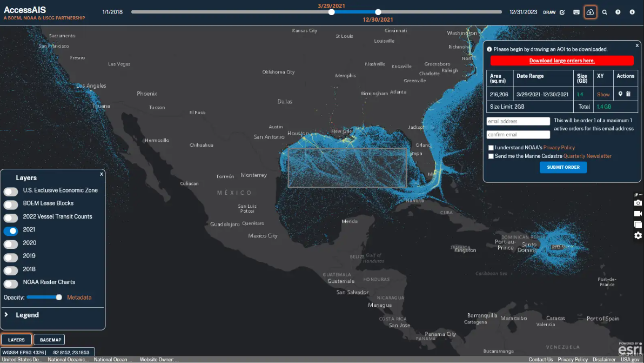Viewport: 644px width, 363px height.
Task: Click the cloud download icon
Action: pyautogui.click(x=590, y=12)
